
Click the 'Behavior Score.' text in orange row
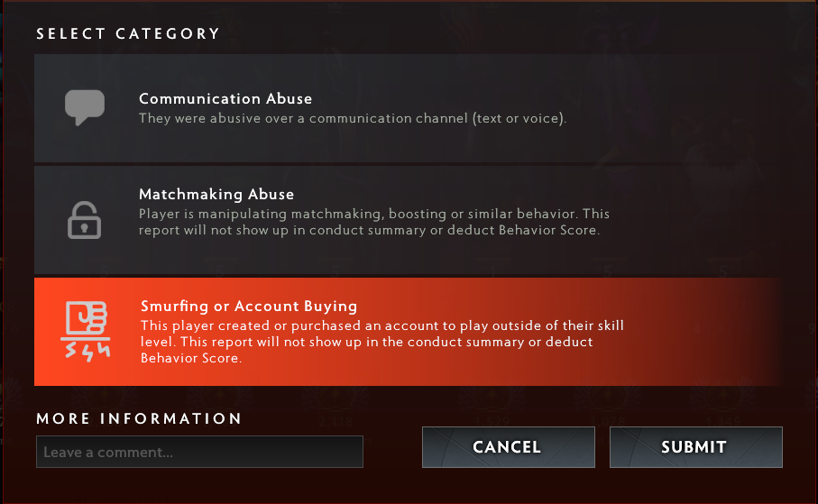(191, 358)
